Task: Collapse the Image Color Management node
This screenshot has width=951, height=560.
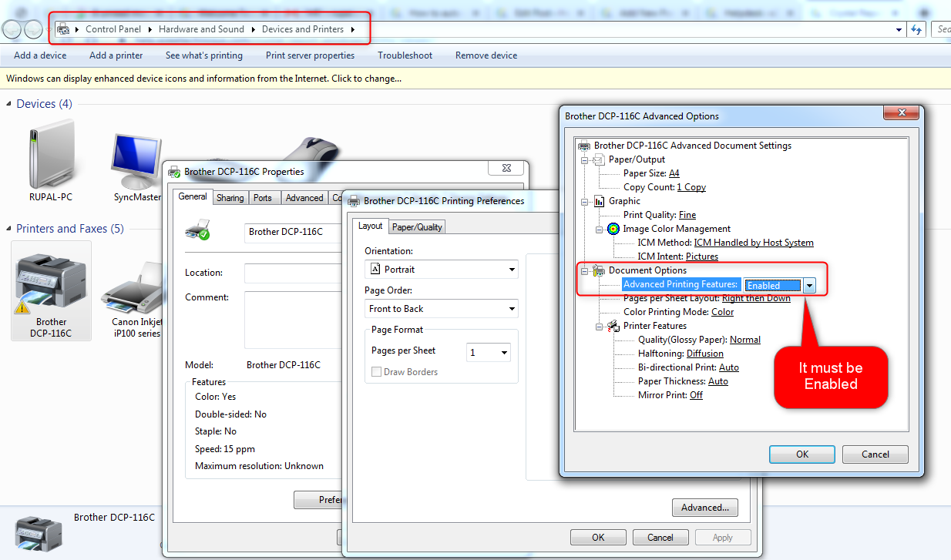Action: pos(600,229)
